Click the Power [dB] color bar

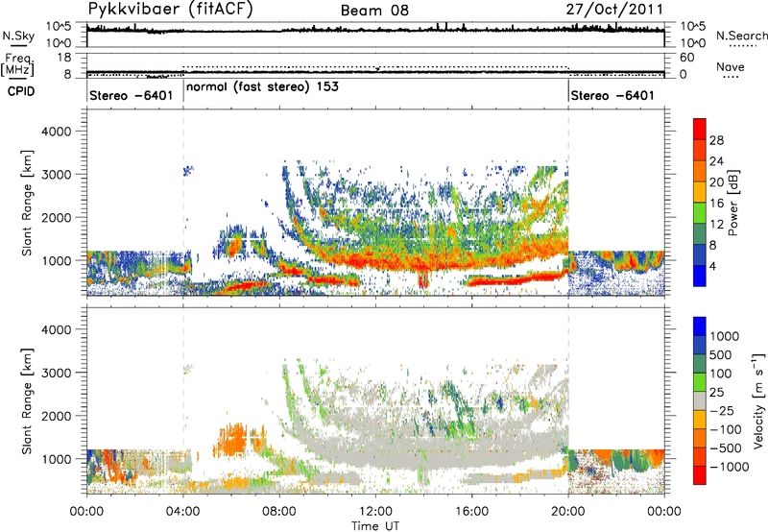click(x=700, y=203)
